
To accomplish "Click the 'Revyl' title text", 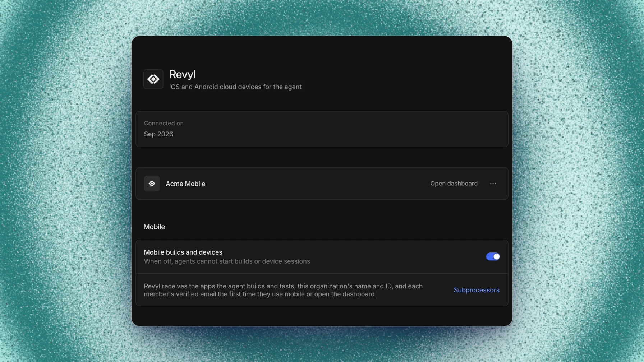I will point(183,74).
